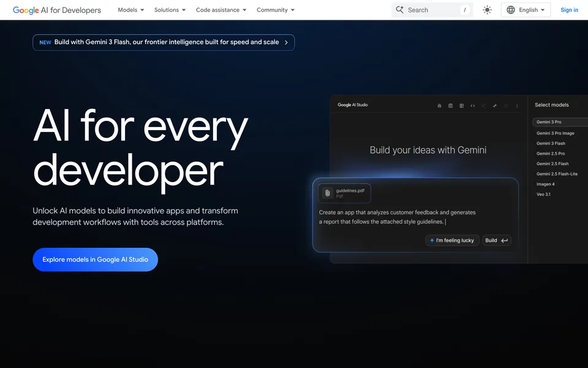Image resolution: width=588 pixels, height=368 pixels.
Task: Open the English language selector
Action: [x=526, y=10]
